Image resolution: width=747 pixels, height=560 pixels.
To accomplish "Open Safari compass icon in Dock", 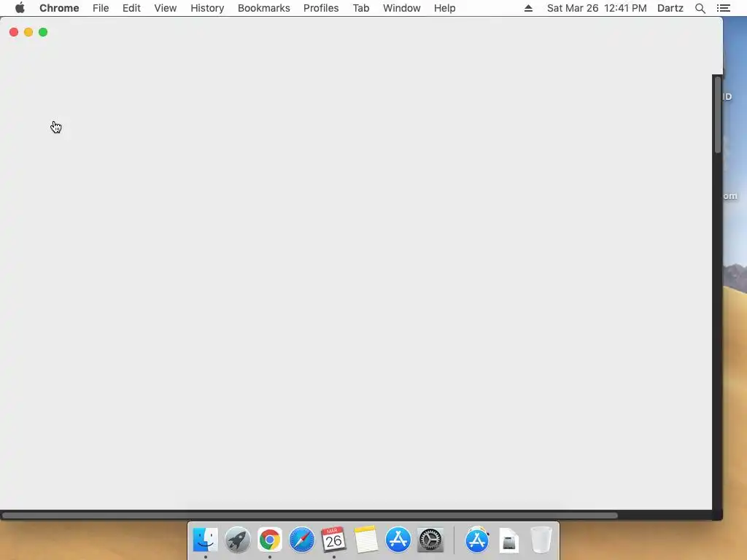I will click(x=301, y=540).
